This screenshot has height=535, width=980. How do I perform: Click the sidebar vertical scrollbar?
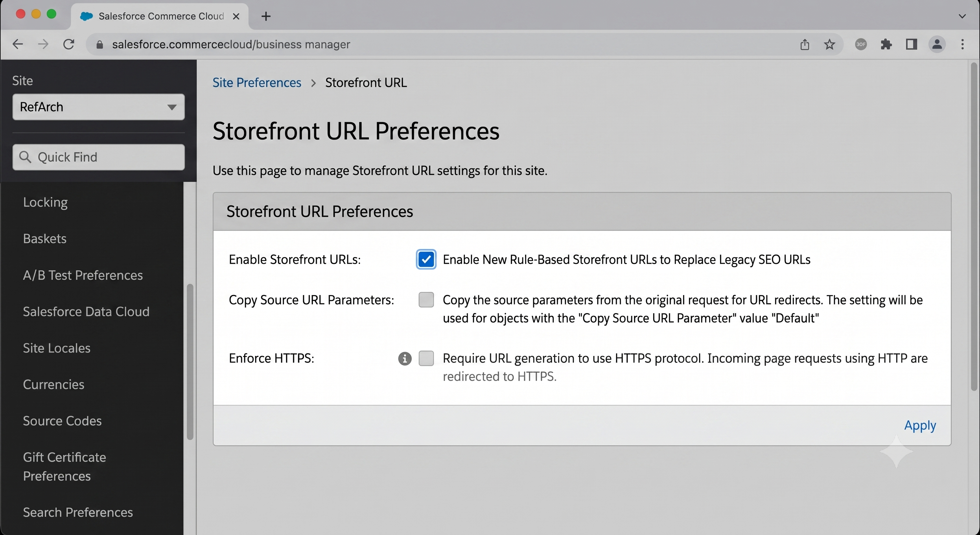click(190, 362)
